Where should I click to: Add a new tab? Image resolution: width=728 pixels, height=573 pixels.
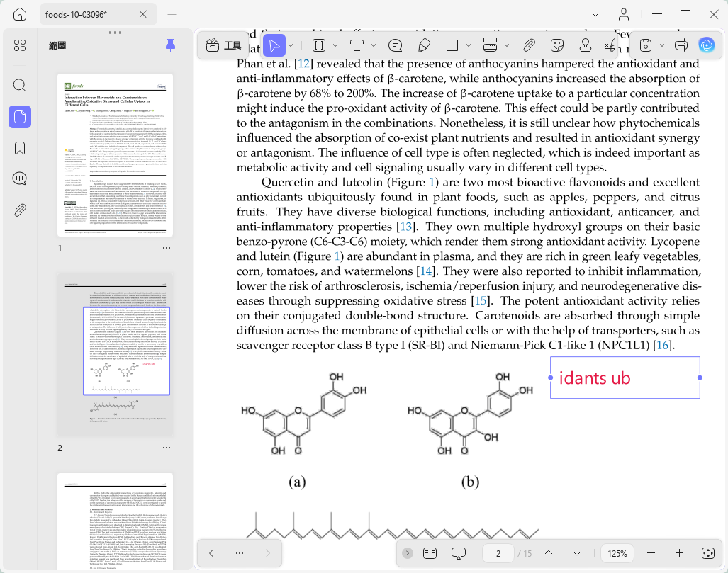pos(172,14)
